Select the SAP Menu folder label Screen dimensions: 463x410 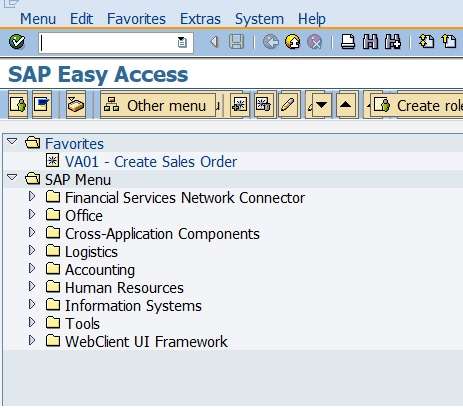click(78, 180)
